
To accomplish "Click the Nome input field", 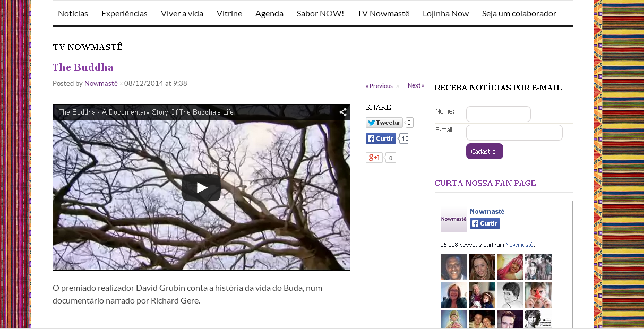I will [499, 114].
